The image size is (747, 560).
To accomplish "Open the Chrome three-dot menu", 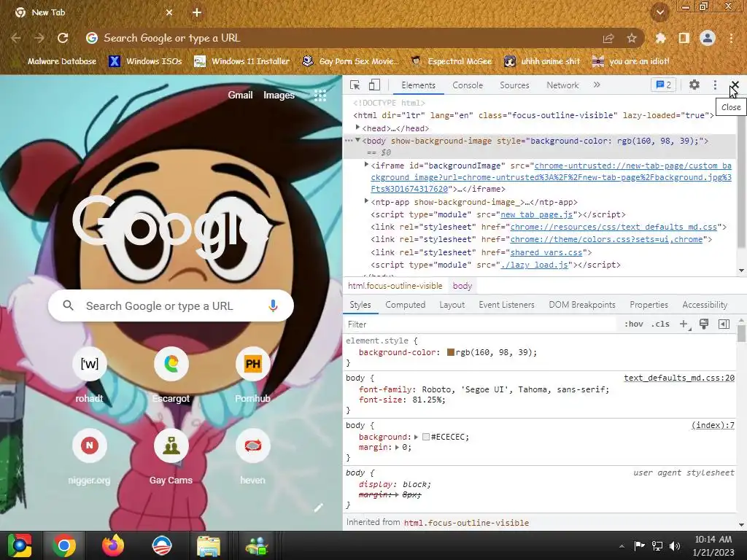I will 731,38.
